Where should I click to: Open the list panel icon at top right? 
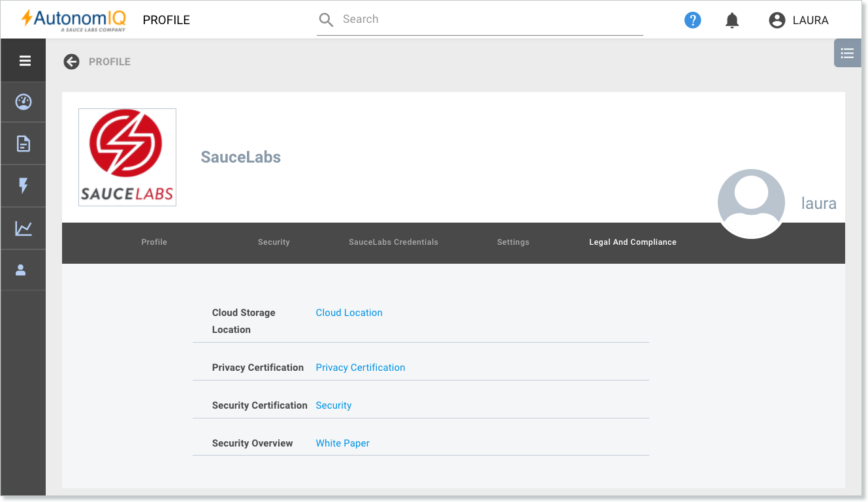pos(847,53)
